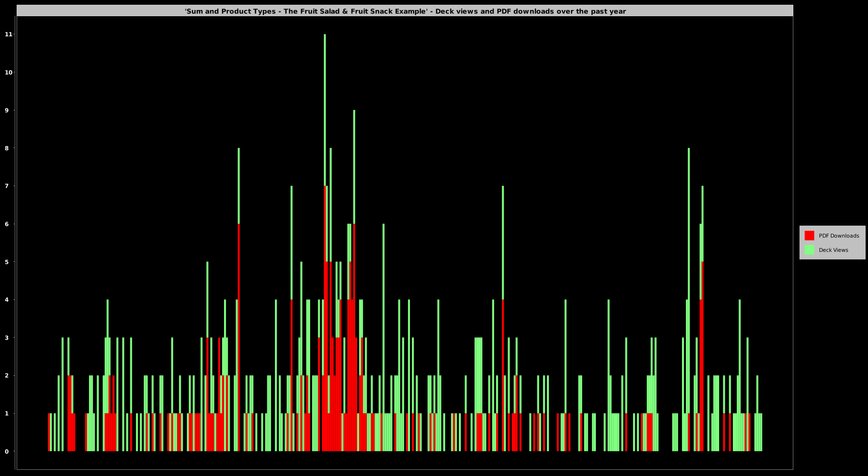The height and width of the screenshot is (476, 868).
Task: Click the y-axis label 0
Action: click(7, 451)
